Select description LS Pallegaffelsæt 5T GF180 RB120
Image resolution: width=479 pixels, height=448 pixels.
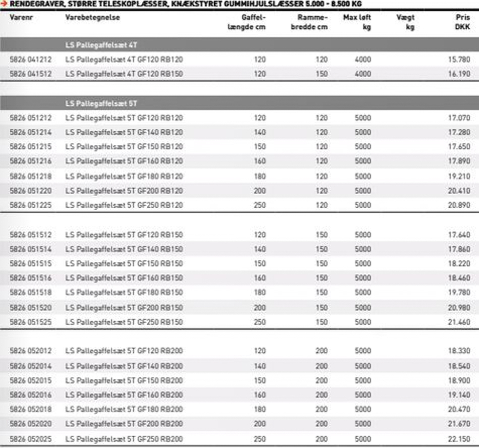coord(124,177)
